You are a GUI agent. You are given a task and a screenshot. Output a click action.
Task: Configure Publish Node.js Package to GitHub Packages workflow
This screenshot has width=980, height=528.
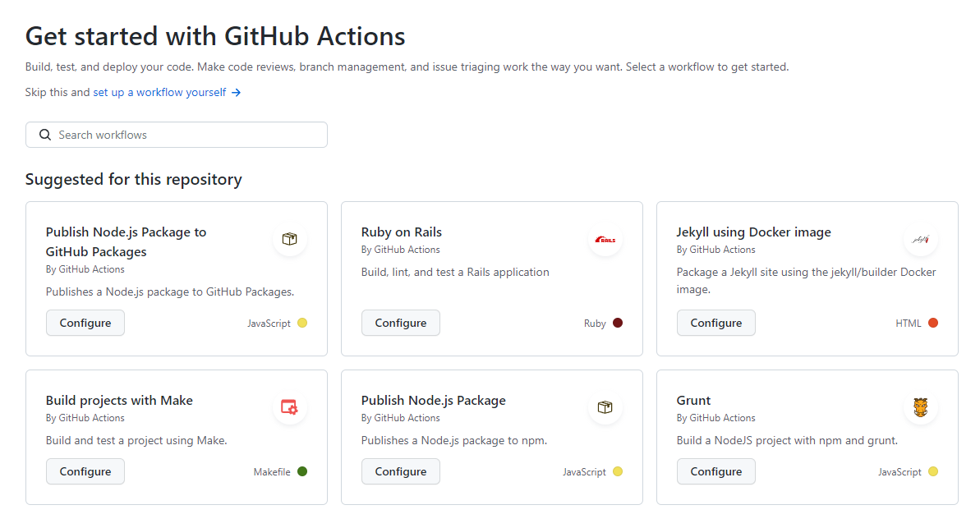[x=85, y=323]
